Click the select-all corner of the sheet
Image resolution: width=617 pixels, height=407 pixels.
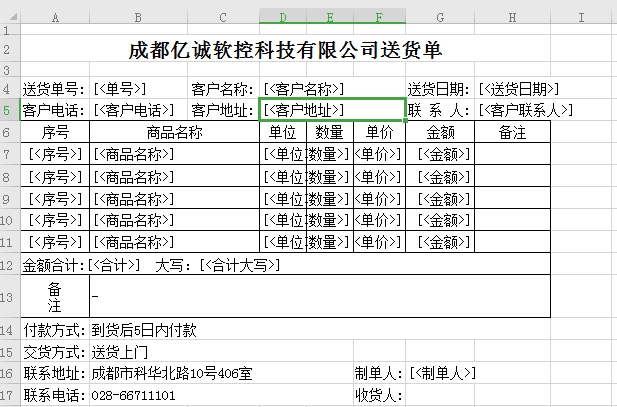10,17
